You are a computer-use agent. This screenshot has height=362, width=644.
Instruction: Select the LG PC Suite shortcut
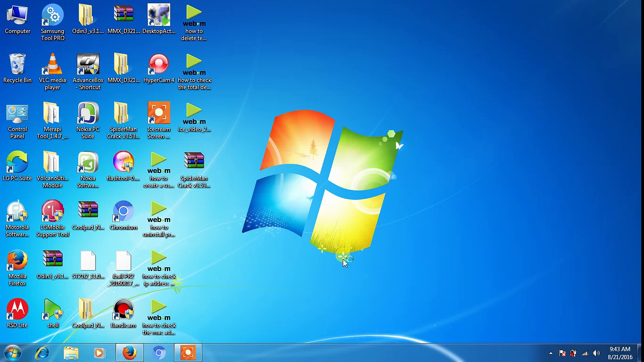click(x=17, y=167)
